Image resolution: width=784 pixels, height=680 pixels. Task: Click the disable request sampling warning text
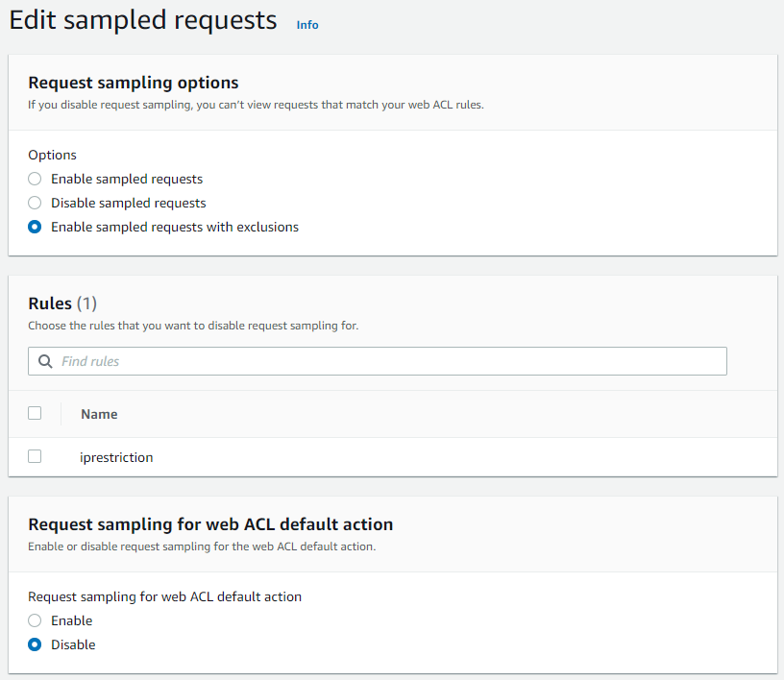tap(256, 104)
